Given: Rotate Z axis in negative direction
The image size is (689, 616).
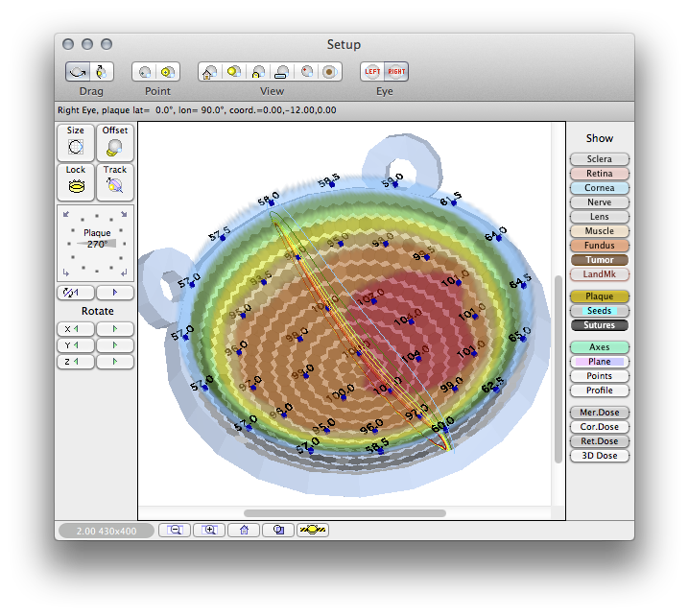Looking at the screenshot, I should click(76, 361).
